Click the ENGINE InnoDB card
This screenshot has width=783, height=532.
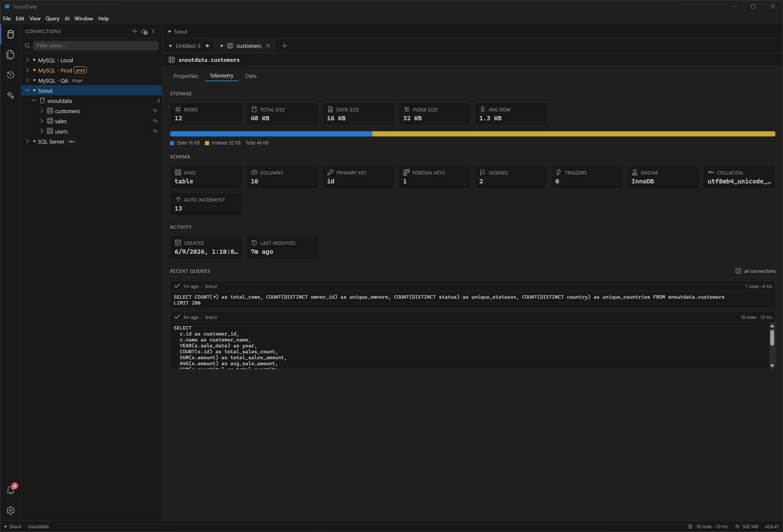[663, 177]
